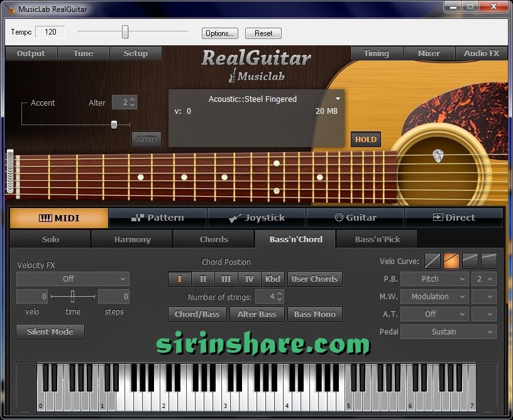Image resolution: width=513 pixels, height=420 pixels.
Task: Open the Velocity FX Off dropdown
Action: click(73, 279)
